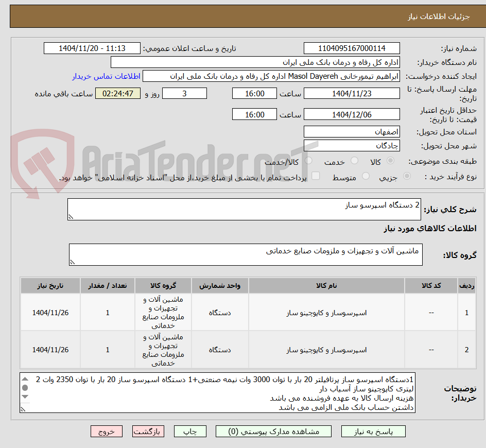Click گروه کالا text area

point(246,254)
